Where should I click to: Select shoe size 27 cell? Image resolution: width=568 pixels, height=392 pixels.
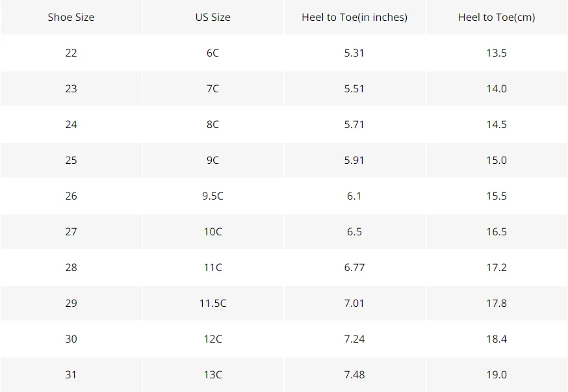coord(71,231)
